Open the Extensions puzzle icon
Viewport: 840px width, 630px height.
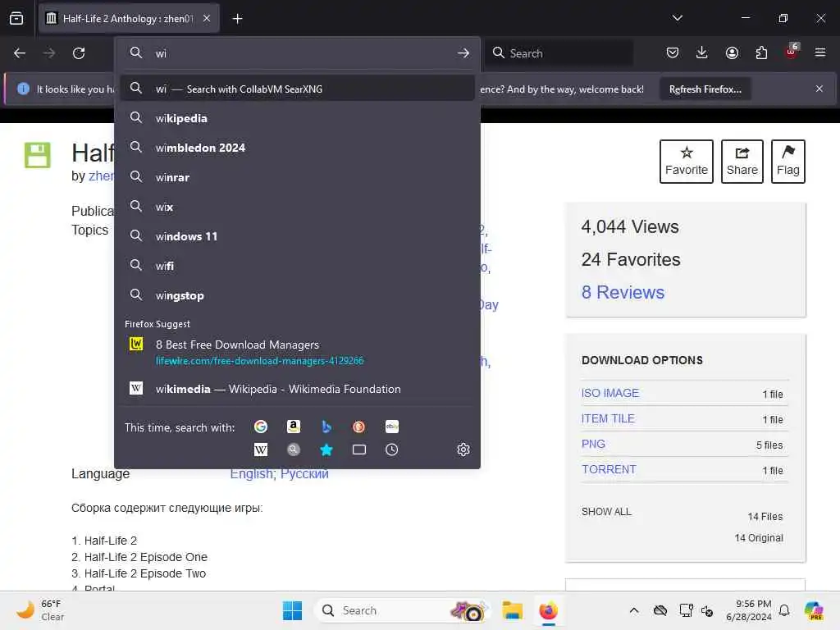pyautogui.click(x=761, y=52)
